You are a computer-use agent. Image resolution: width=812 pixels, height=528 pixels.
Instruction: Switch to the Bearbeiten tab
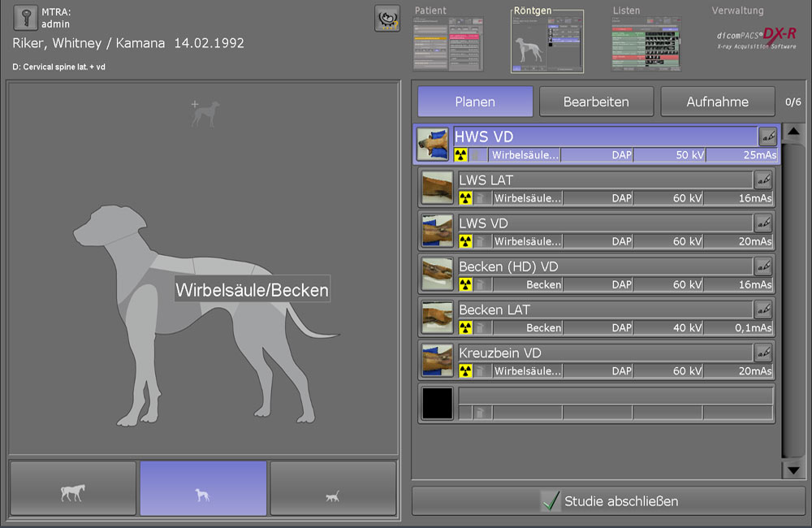pyautogui.click(x=596, y=102)
